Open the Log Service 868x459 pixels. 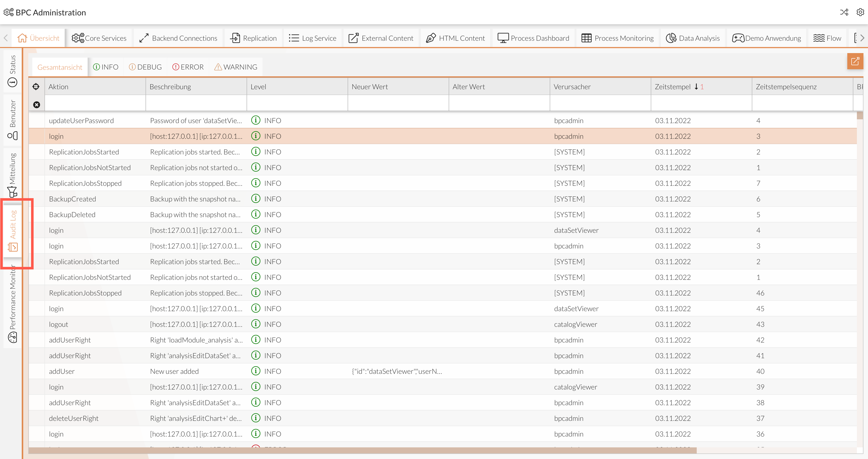point(313,38)
